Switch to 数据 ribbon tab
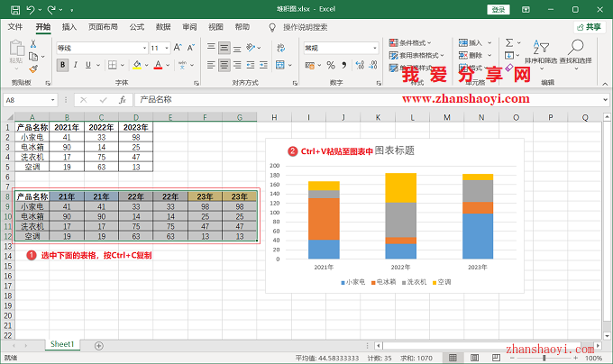The height and width of the screenshot is (364, 613). (x=163, y=27)
